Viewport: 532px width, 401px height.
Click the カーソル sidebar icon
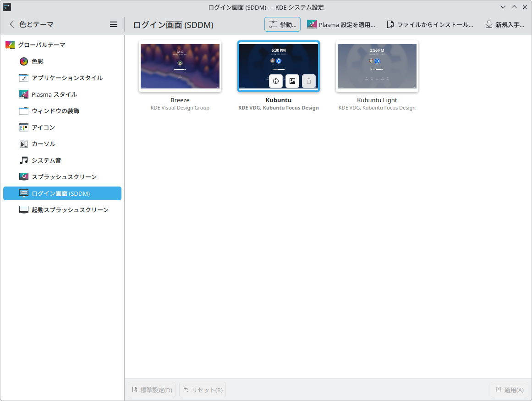[x=24, y=144]
